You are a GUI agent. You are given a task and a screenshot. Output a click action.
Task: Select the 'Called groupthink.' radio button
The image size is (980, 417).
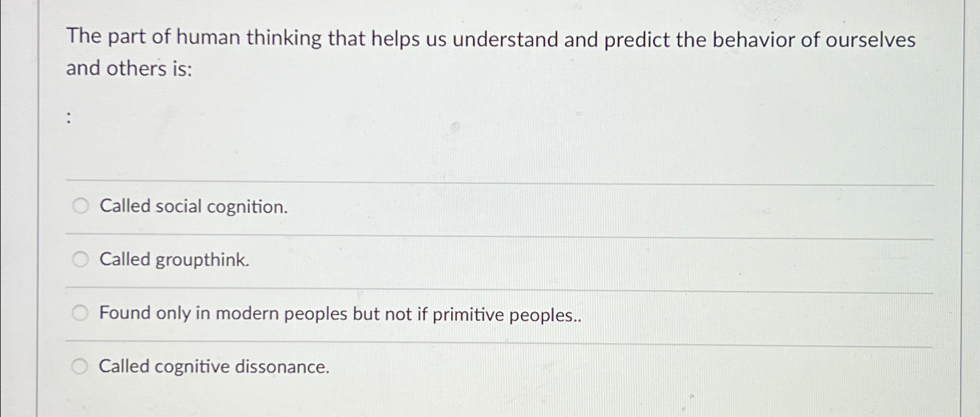tap(80, 260)
